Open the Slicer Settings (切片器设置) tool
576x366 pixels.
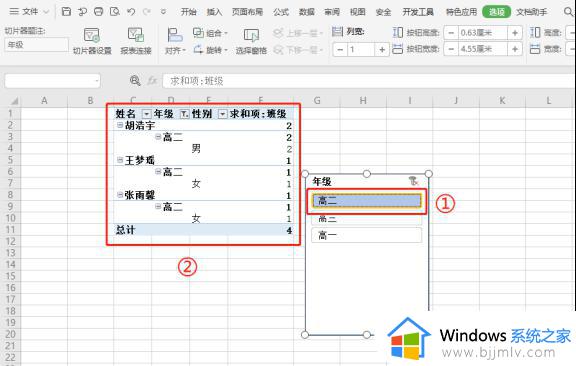(92, 41)
